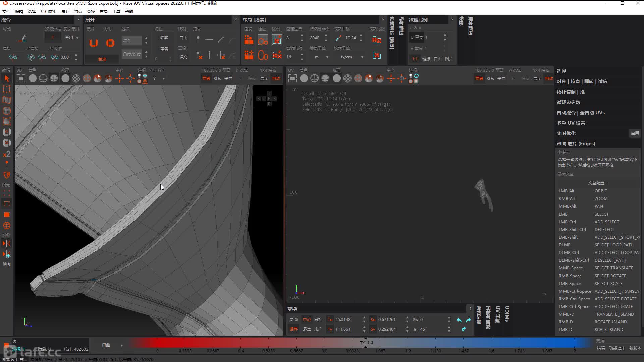Viewport: 644px width, 362px height.
Task: Click the horizontal line constraint icon
Action: (x=209, y=40)
